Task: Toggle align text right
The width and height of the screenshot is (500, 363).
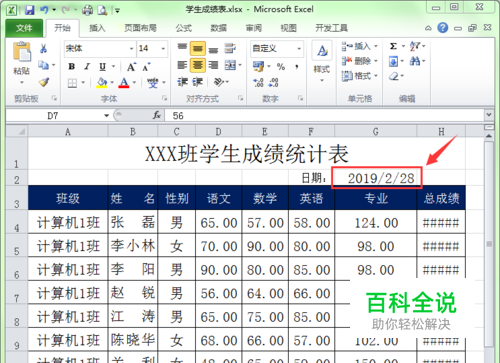Action: click(213, 65)
